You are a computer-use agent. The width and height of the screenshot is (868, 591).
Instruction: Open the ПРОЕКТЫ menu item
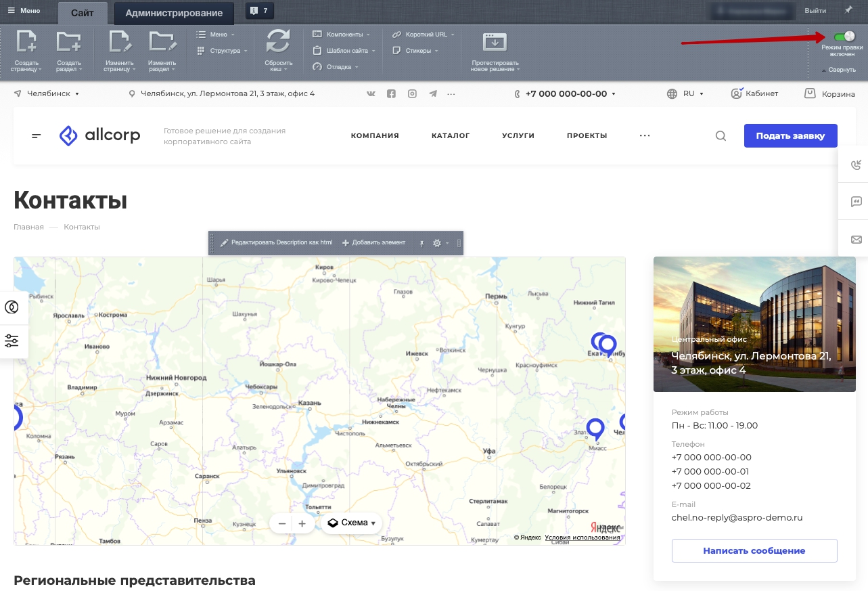587,135
